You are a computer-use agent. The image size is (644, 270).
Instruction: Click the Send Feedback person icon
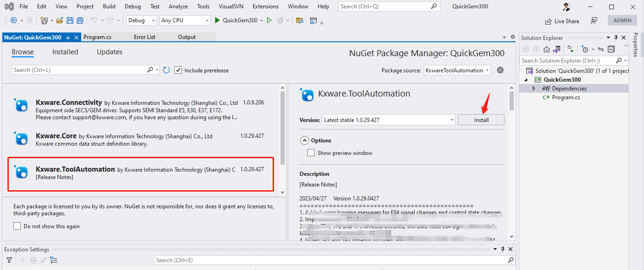(x=594, y=20)
